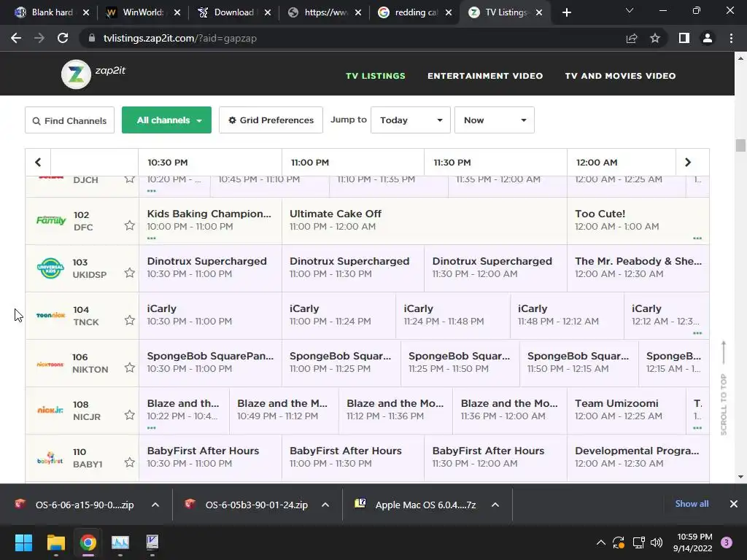Open ENTERTAINMENT VIDEO nav item
Viewport: 747px width, 560px height.
(485, 76)
